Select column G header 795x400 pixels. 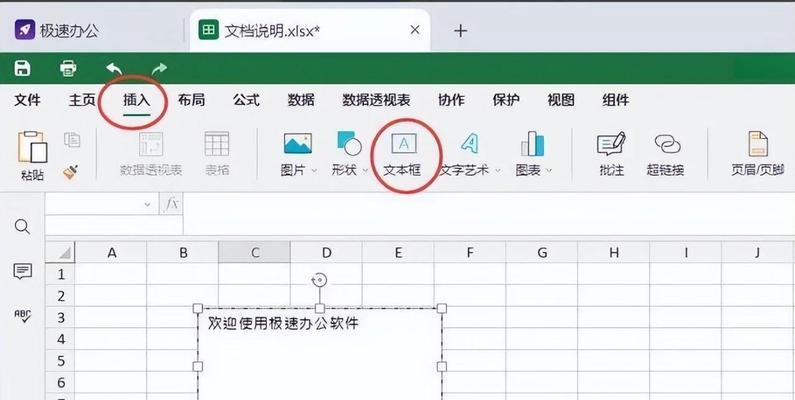(542, 252)
